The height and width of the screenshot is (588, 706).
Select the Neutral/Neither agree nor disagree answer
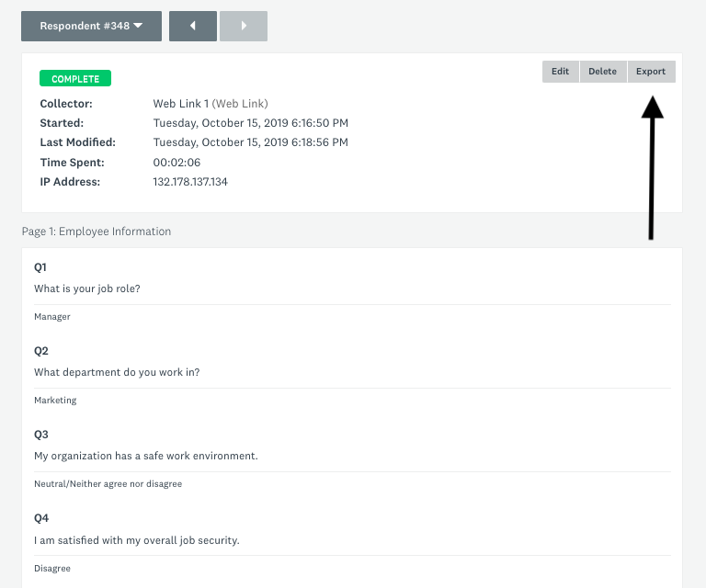click(x=108, y=484)
